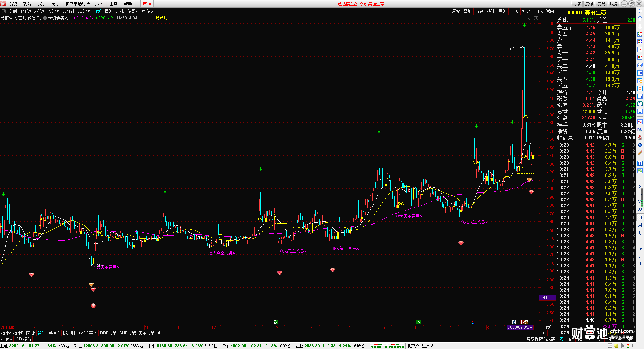644x349 pixels.
Task: Click the news sheet icon in sidebar
Action: click(640, 65)
